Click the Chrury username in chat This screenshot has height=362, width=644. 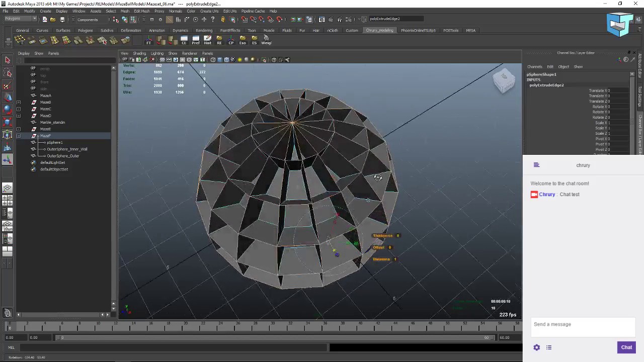[x=547, y=195]
